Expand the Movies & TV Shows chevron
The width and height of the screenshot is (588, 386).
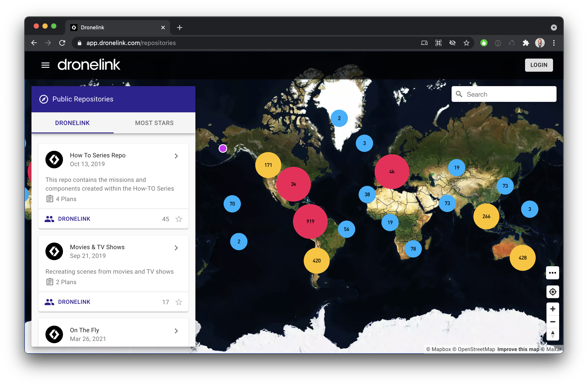pos(176,248)
